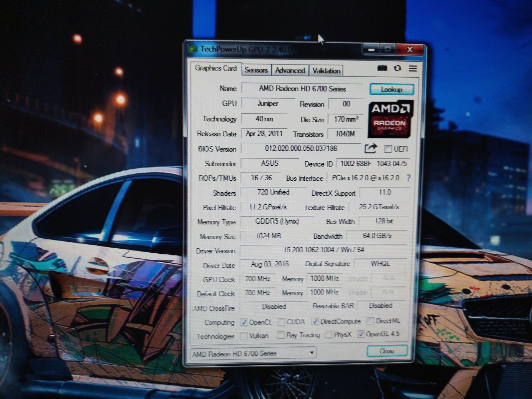Click the Texture Fillrate 25.2 GTexel/s value
Viewport: 532px width, 399px height.
379,207
